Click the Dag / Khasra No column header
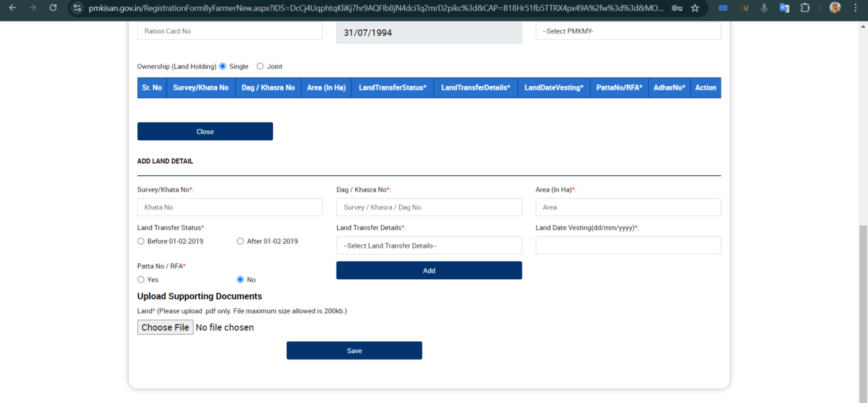The height and width of the screenshot is (403, 868). pos(268,88)
